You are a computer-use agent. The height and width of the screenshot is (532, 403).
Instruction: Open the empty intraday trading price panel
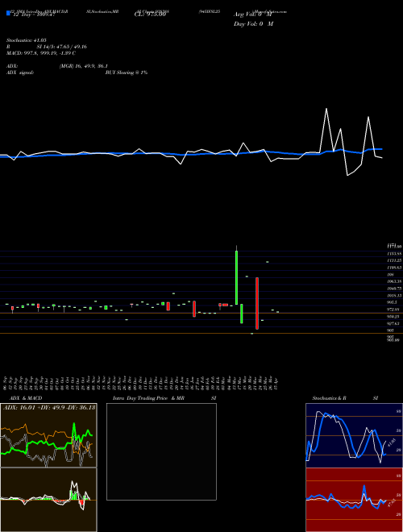coord(161,451)
